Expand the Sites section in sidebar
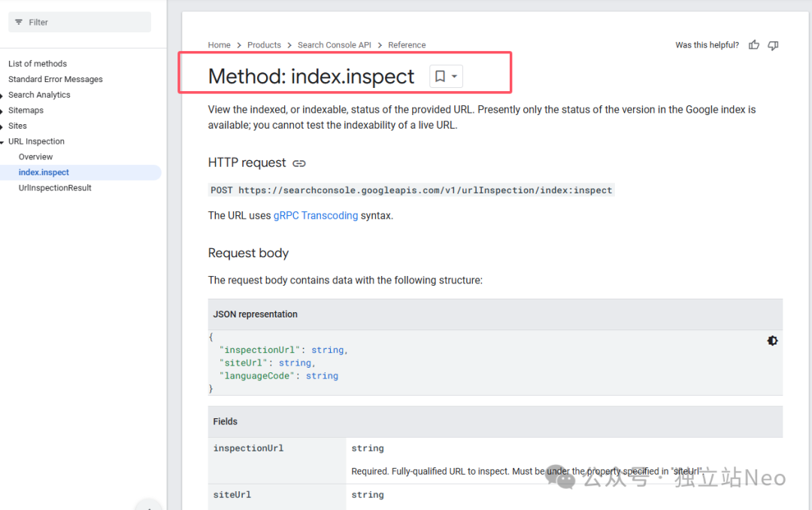This screenshot has height=510, width=812. tap(3, 126)
